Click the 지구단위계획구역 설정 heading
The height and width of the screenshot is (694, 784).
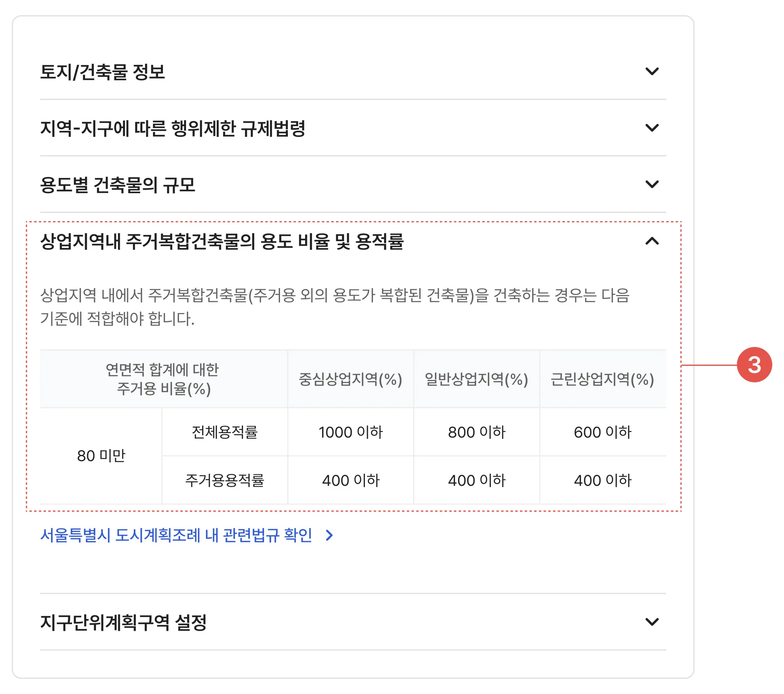point(123,622)
